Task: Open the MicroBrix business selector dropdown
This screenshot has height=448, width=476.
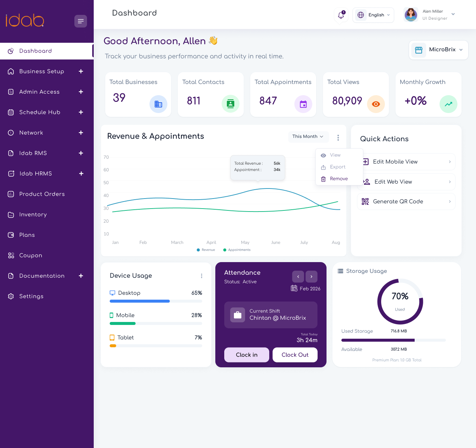Action: [438, 50]
